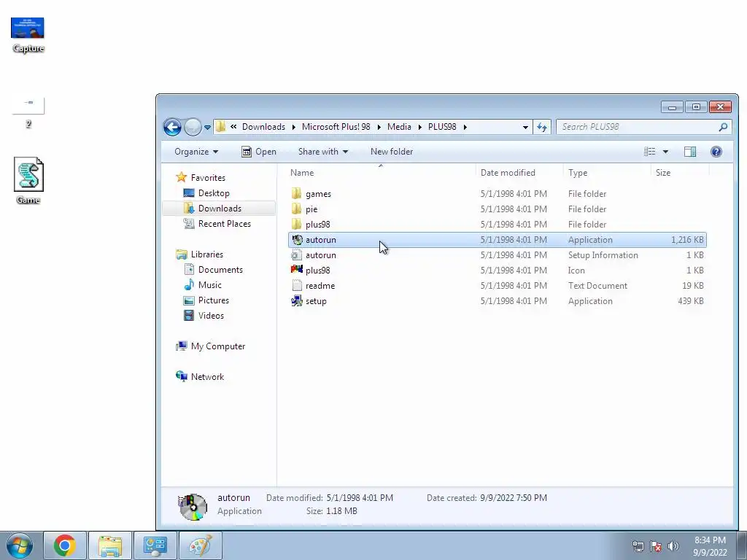This screenshot has height=560, width=747.
Task: Click Windows Explorer taskbar icon
Action: tap(109, 545)
